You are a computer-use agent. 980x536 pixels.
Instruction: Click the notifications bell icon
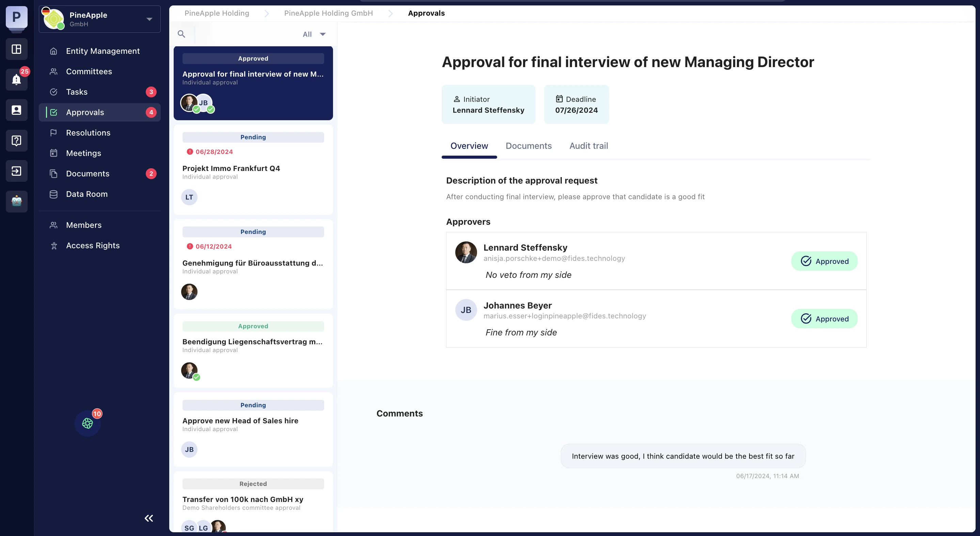16,79
